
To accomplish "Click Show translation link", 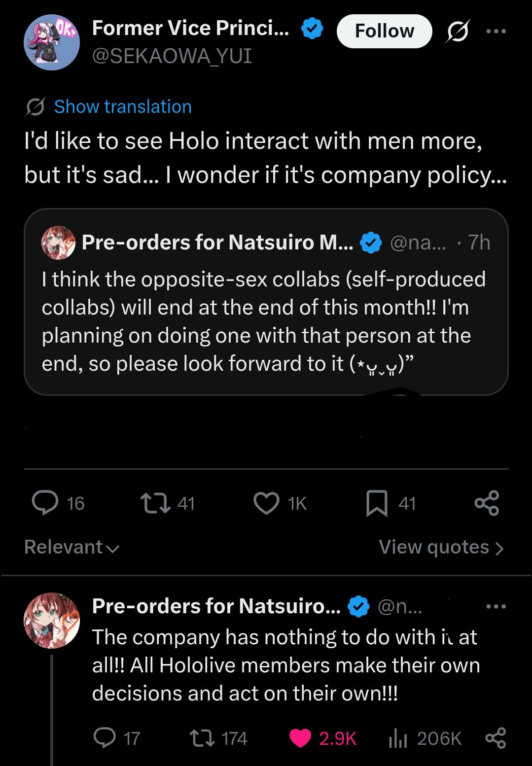I will [122, 106].
